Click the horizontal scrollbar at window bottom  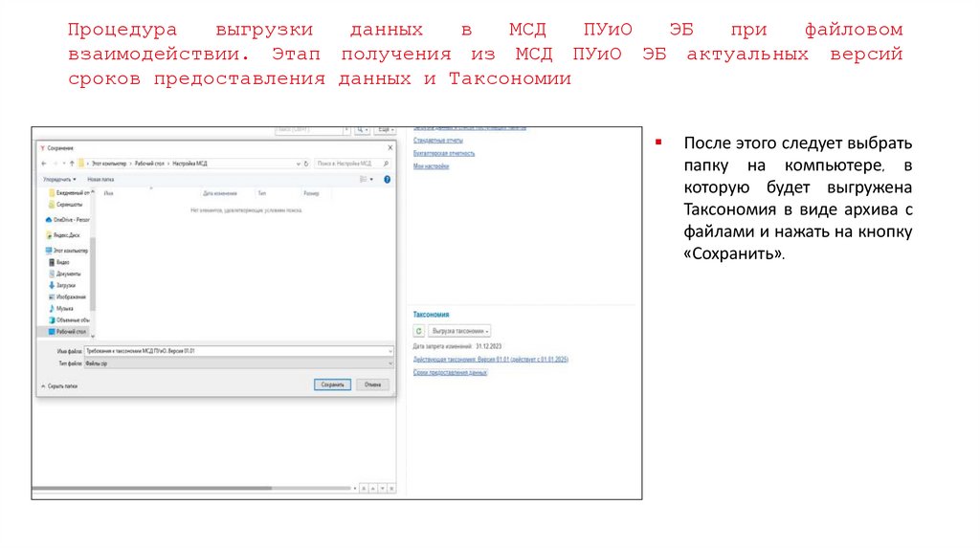click(191, 489)
